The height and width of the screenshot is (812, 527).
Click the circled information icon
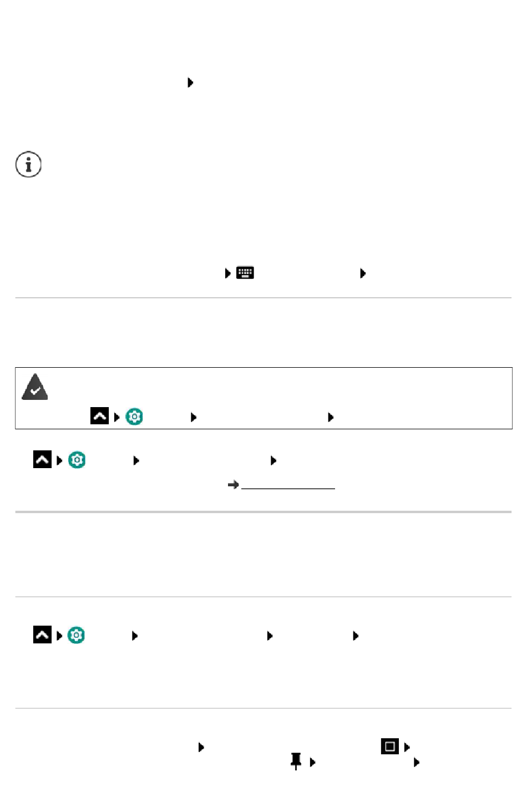click(x=28, y=165)
